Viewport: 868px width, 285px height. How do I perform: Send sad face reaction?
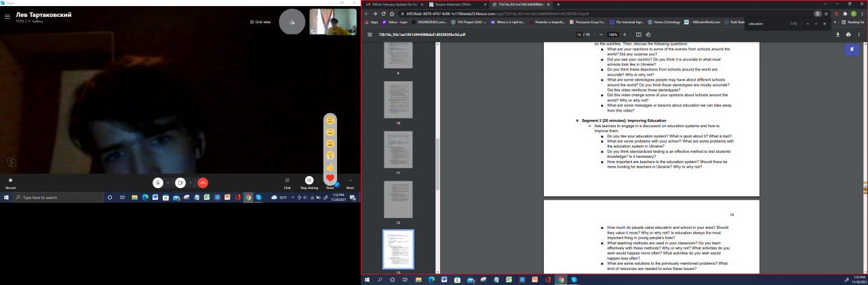(x=330, y=120)
